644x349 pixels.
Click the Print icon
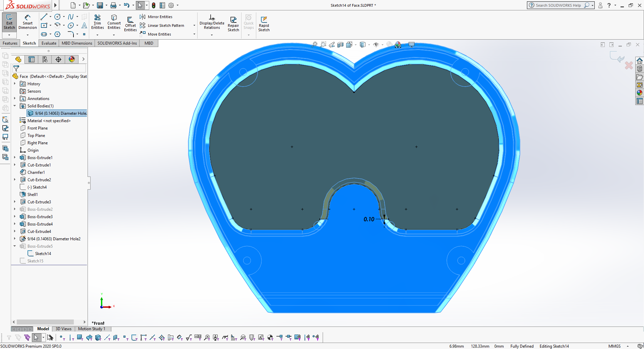(x=113, y=5)
